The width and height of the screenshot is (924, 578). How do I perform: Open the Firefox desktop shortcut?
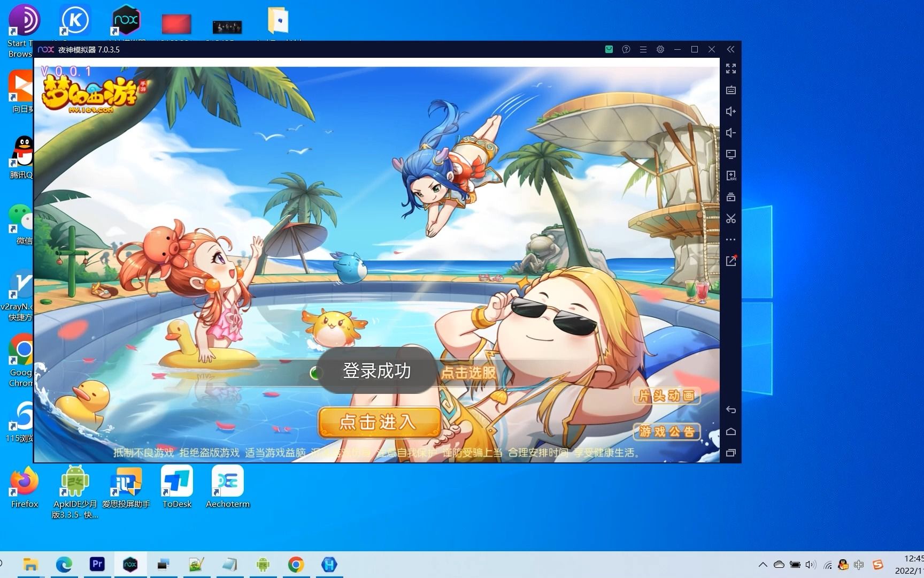click(25, 487)
